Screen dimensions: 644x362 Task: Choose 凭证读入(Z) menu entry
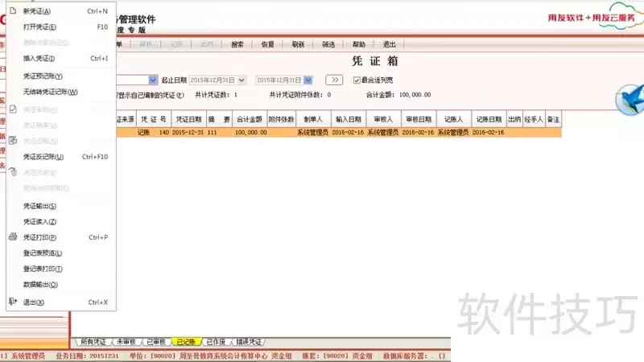39,221
